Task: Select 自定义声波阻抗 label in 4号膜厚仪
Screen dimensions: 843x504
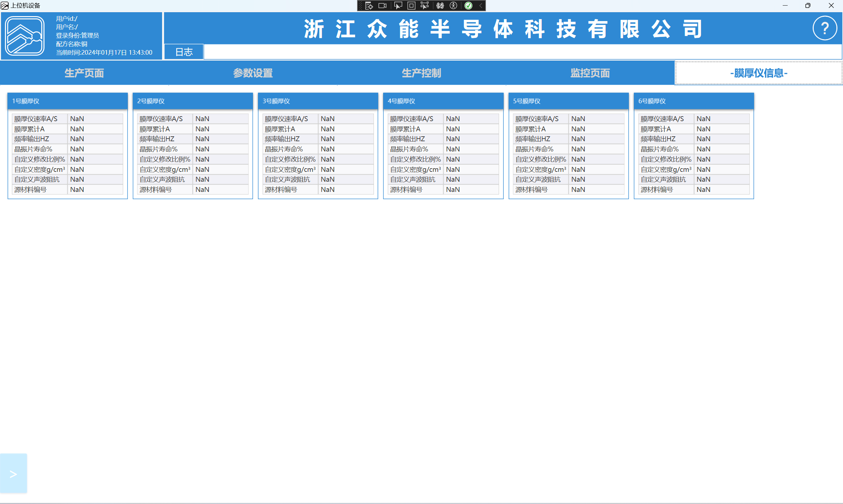Action: pos(416,179)
